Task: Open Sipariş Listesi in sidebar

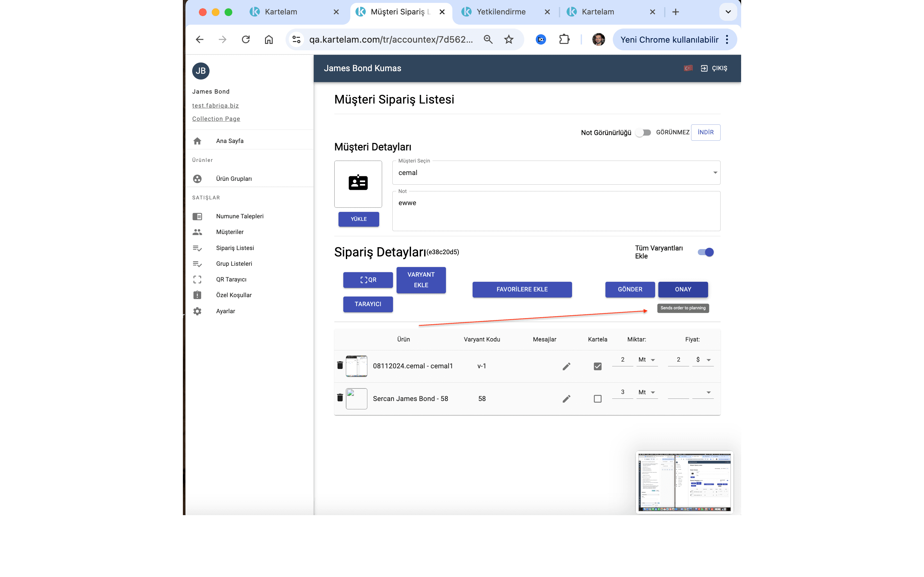Action: 235,248
